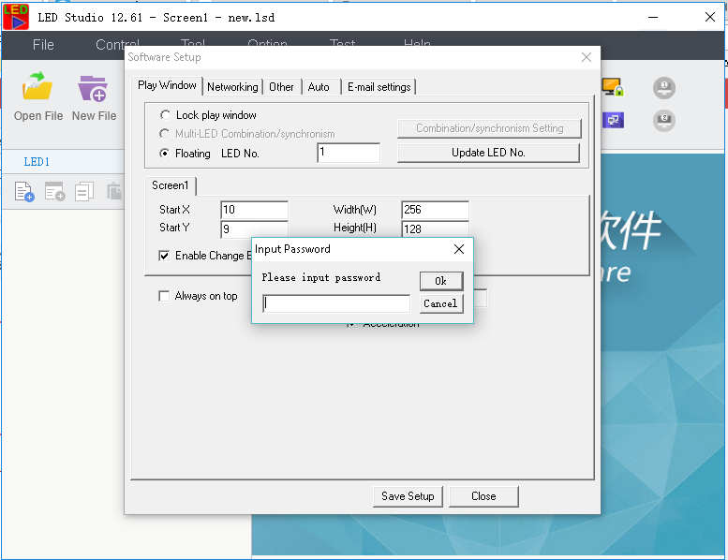Viewport: 728px width, 560px height.
Task: Click the password input field
Action: tap(336, 303)
